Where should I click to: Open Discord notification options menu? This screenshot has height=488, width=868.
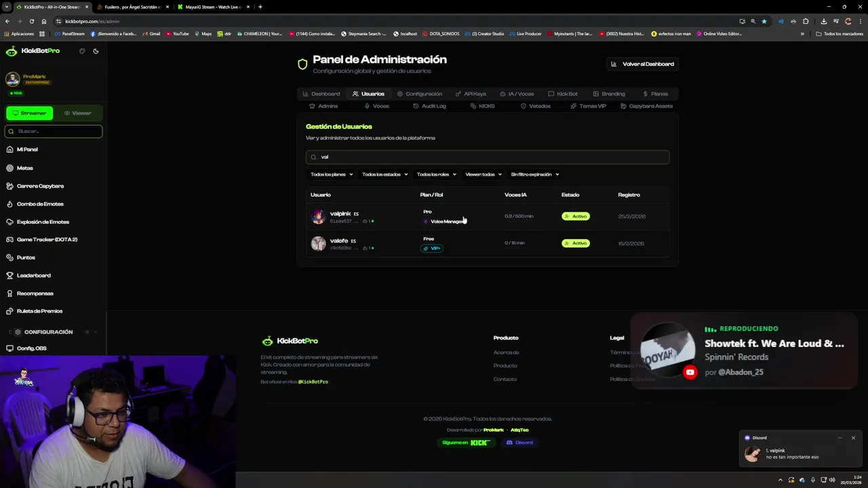pyautogui.click(x=840, y=438)
